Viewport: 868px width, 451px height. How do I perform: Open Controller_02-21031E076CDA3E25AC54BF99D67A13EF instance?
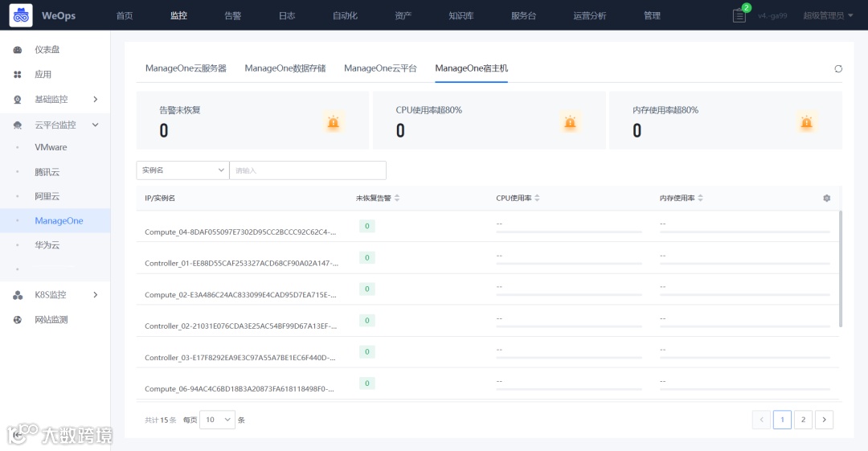tap(241, 326)
